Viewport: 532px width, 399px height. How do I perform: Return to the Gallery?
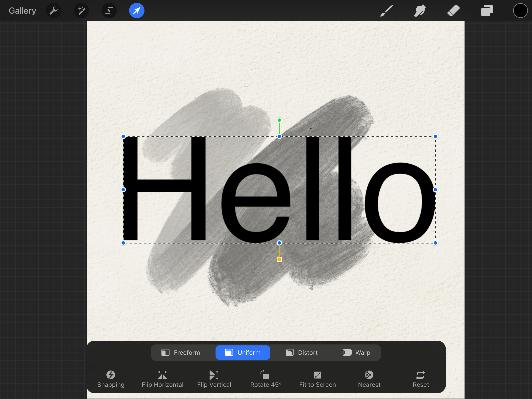22,11
